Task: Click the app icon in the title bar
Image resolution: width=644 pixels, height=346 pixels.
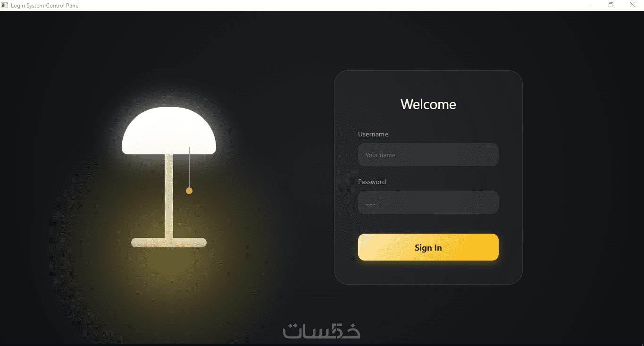Action: pos(5,5)
